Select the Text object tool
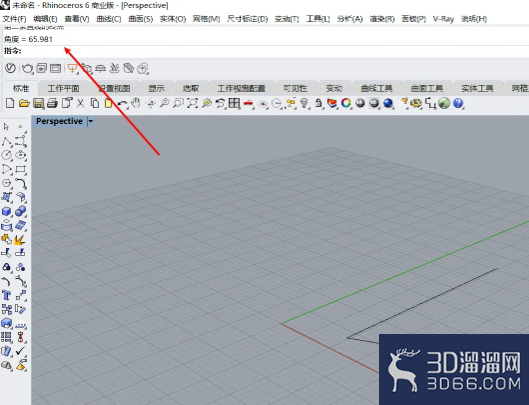 (x=6, y=295)
